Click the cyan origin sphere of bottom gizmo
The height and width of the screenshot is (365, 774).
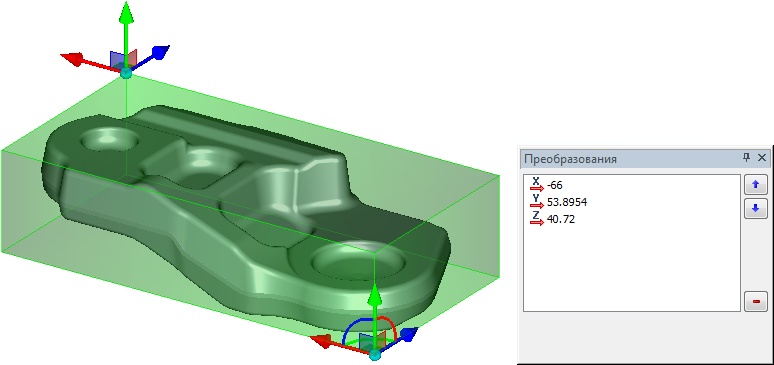pos(375,355)
